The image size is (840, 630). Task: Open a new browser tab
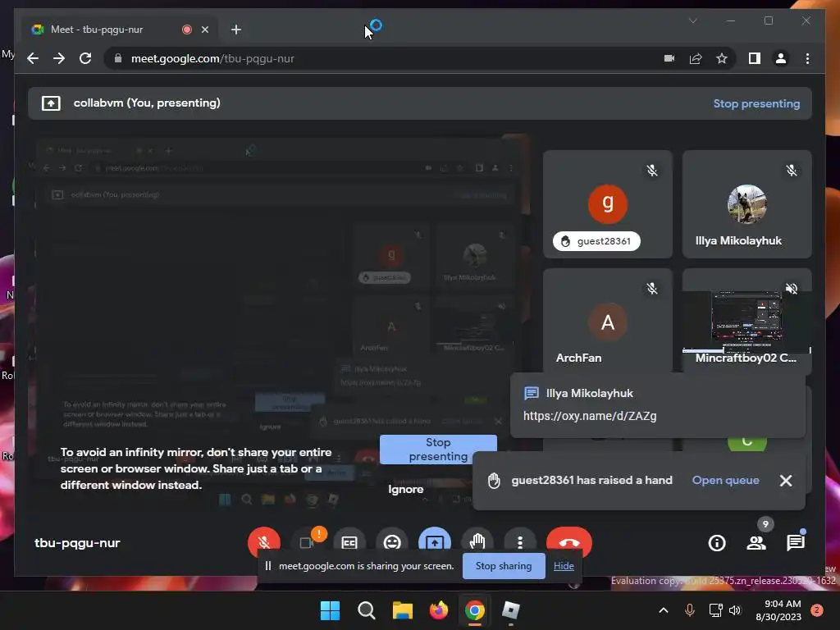(x=236, y=30)
